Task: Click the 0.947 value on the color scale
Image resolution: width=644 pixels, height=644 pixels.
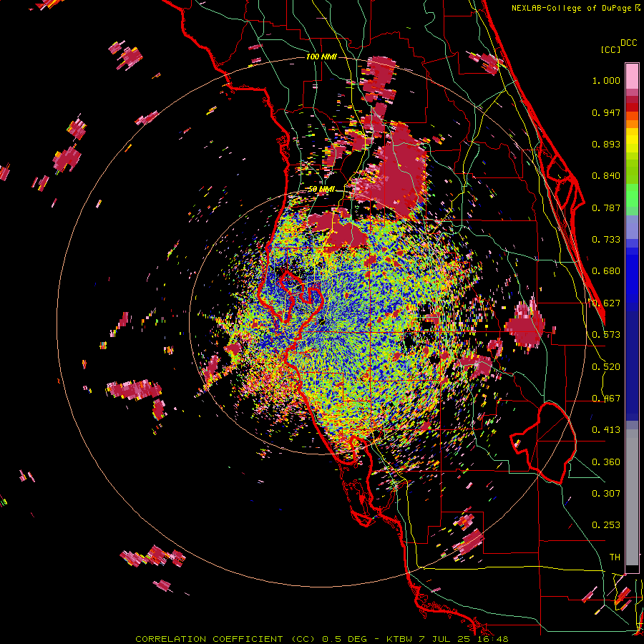Action: click(606, 112)
